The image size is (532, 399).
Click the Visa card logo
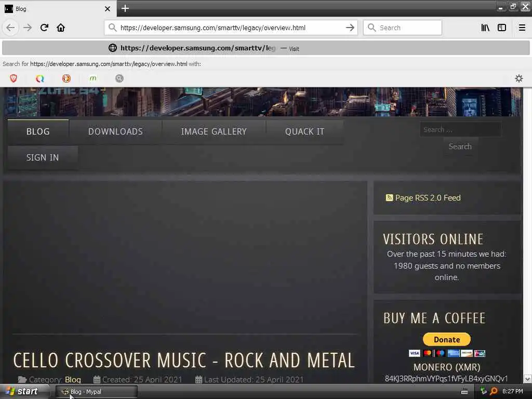pyautogui.click(x=414, y=353)
